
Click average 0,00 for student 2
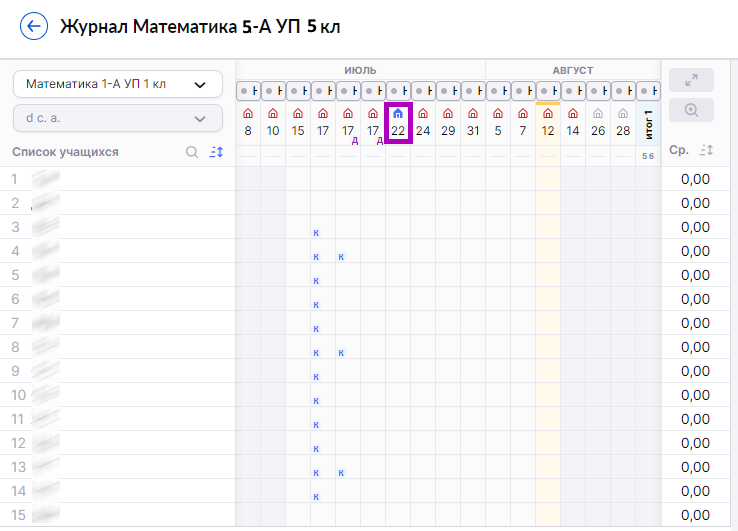tap(695, 203)
